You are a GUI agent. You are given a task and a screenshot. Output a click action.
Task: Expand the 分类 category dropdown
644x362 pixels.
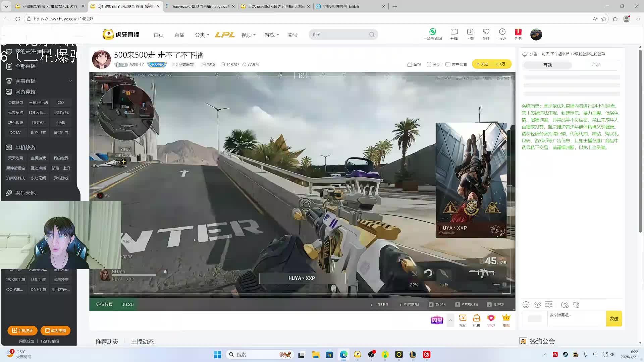pyautogui.click(x=202, y=35)
